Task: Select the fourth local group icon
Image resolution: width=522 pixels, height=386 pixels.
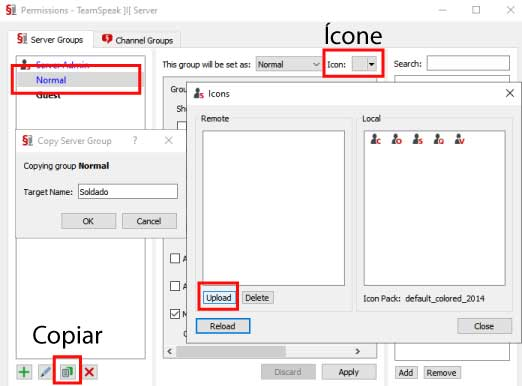Action: (x=438, y=139)
